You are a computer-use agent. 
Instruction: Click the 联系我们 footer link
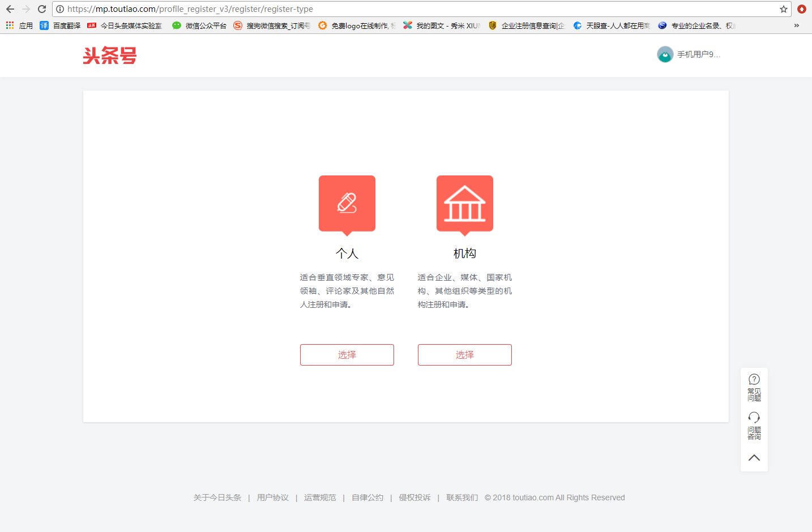tap(461, 497)
